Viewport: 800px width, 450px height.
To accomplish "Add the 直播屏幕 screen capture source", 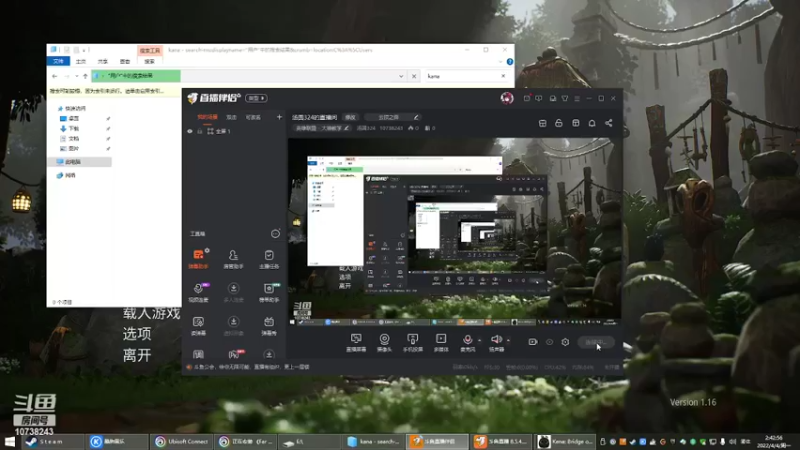I will click(x=356, y=342).
